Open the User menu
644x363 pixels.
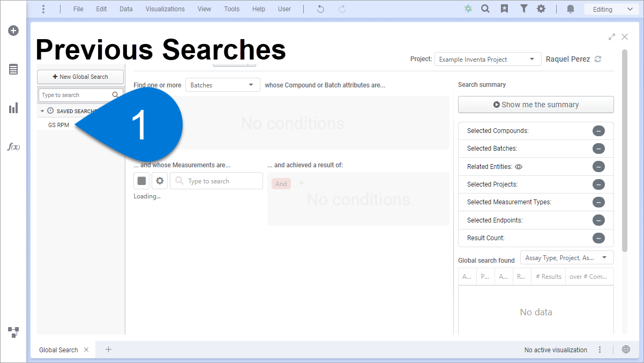tap(284, 9)
